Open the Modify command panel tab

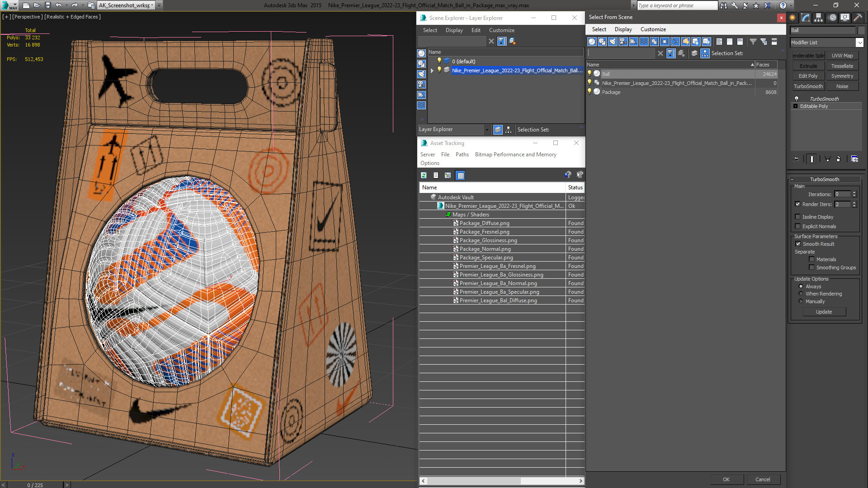[806, 18]
